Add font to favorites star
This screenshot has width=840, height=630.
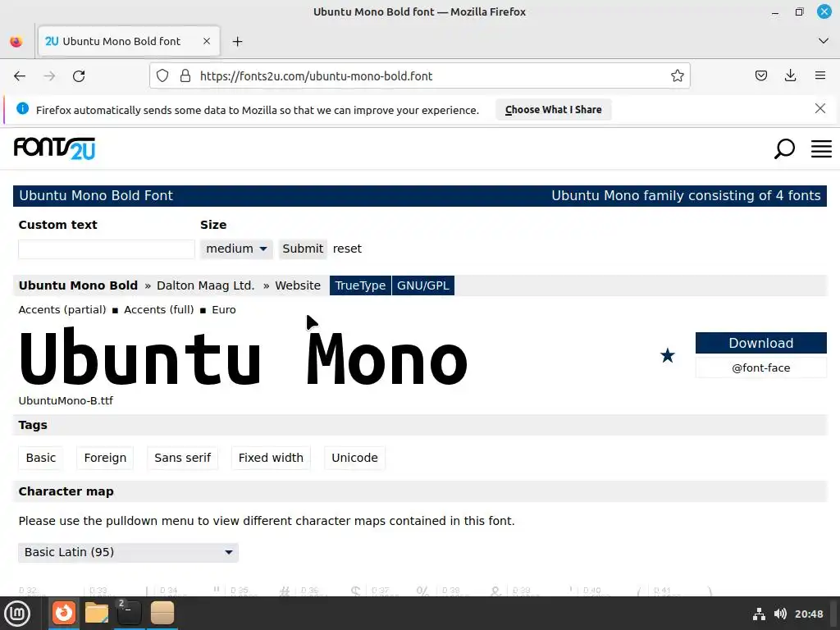(668, 355)
